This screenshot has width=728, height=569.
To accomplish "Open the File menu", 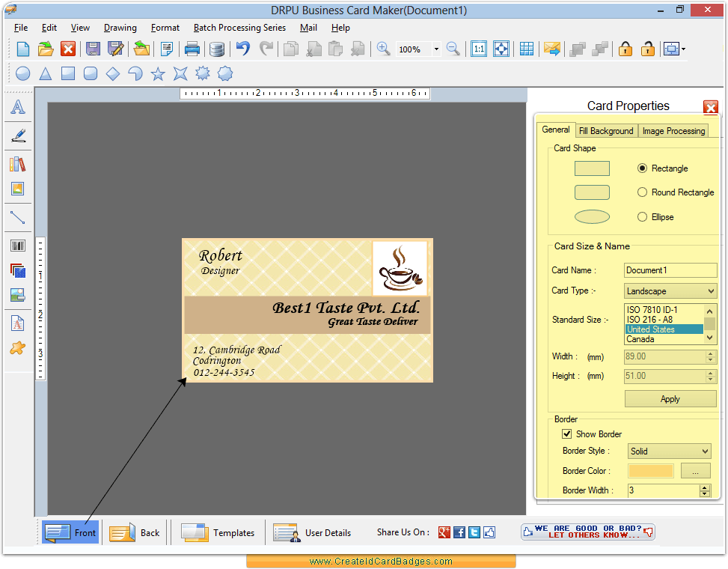I will [21, 28].
